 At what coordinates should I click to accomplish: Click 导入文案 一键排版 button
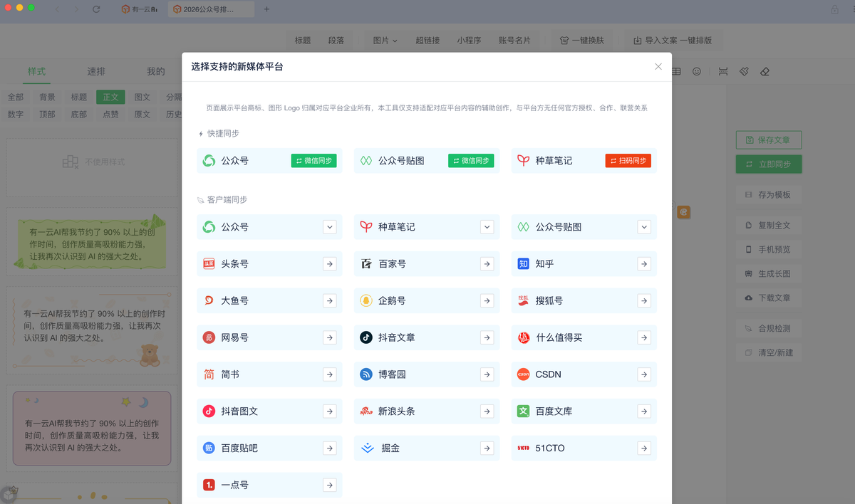672,41
